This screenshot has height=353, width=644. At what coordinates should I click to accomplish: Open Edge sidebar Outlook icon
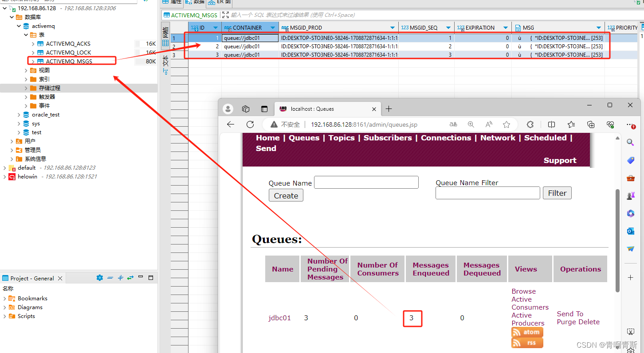[x=630, y=231]
